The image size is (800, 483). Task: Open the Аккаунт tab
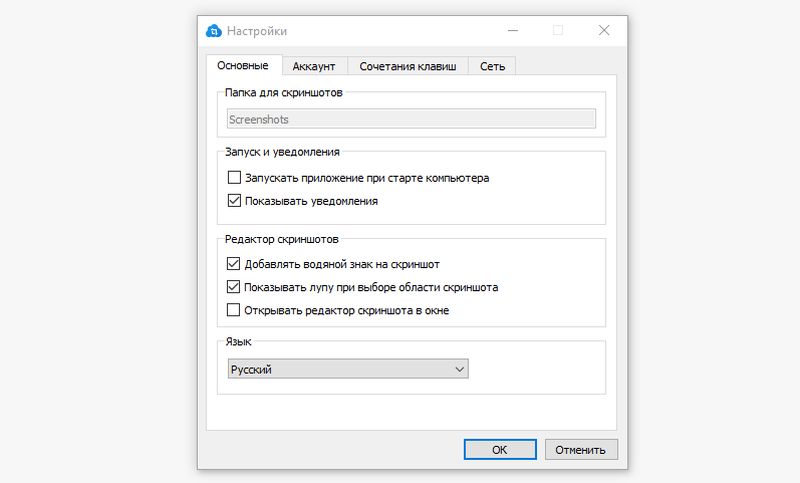[x=314, y=67]
